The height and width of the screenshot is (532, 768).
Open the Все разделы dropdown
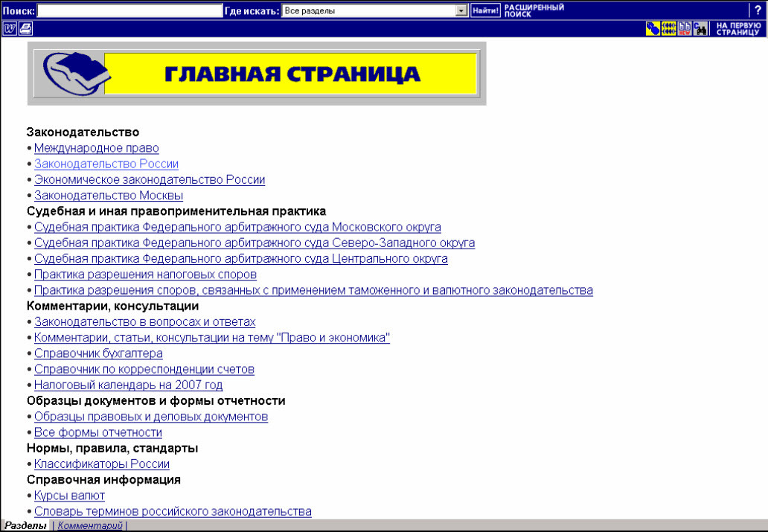coord(461,10)
